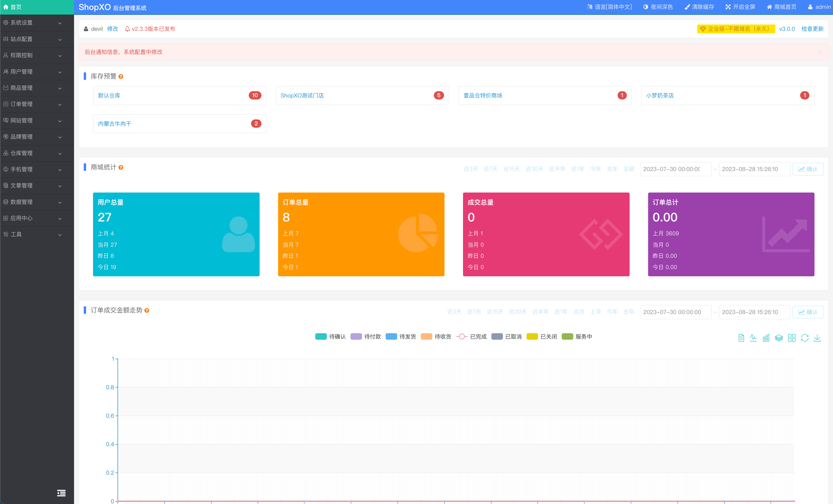The width and height of the screenshot is (833, 504).
Task: Switch chart to line chart view
Action: click(x=753, y=338)
